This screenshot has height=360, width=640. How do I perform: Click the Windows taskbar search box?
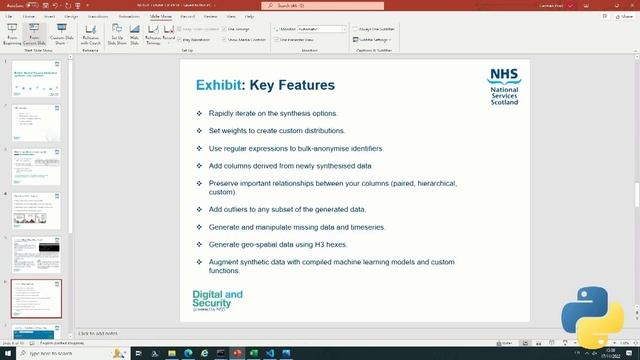73,353
